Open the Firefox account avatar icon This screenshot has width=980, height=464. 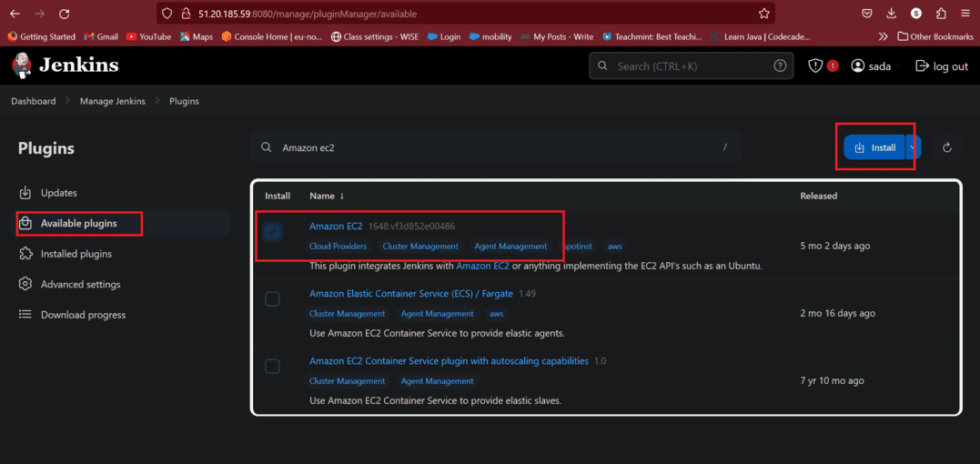pyautogui.click(x=916, y=13)
